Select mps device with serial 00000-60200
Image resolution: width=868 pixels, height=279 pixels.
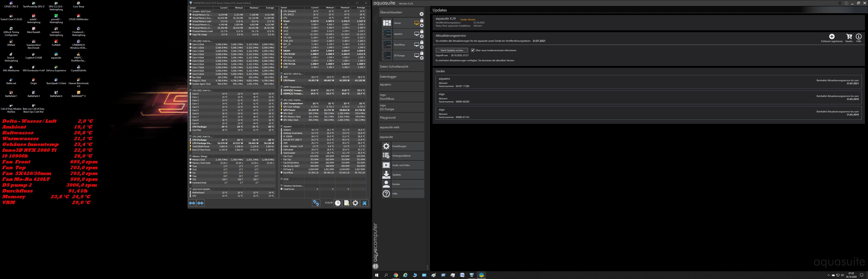click(x=648, y=98)
